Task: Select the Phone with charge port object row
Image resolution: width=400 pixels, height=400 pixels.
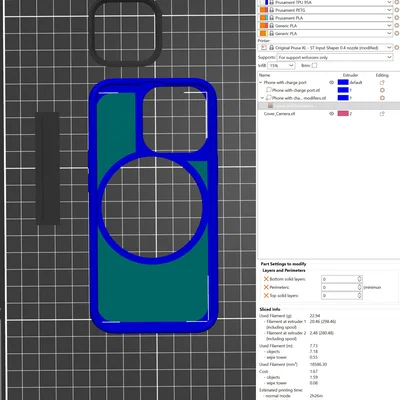Action: coord(329,82)
